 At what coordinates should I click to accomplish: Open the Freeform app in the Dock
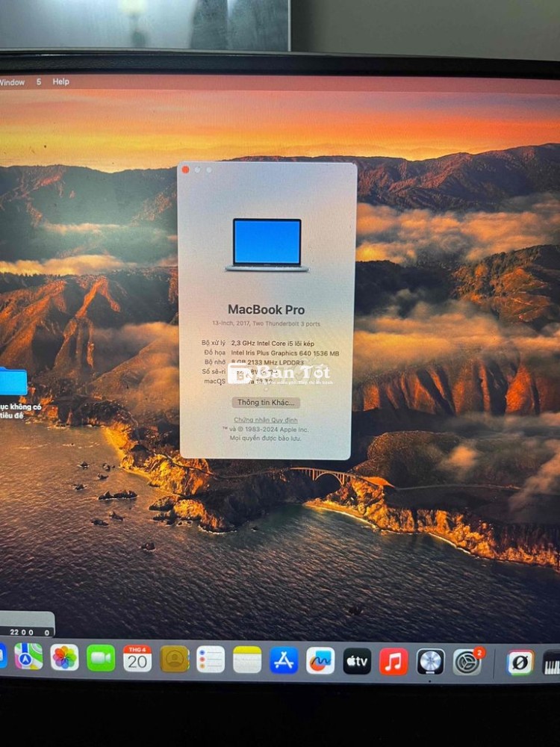[320, 661]
